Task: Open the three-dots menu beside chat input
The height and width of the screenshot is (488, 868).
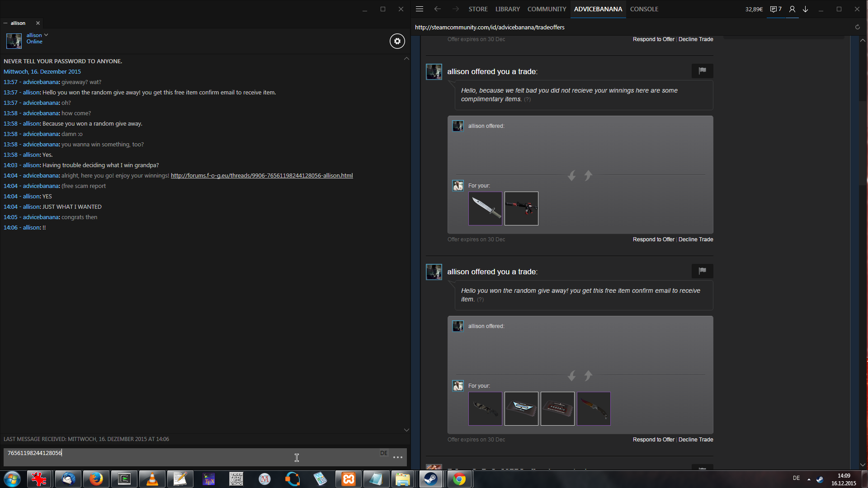Action: (x=398, y=457)
